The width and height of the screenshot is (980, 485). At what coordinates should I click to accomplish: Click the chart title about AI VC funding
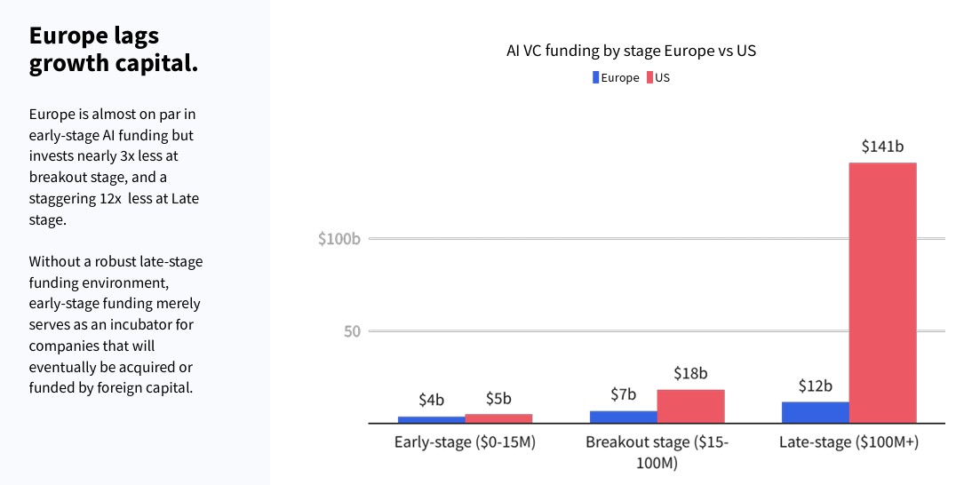(x=631, y=51)
